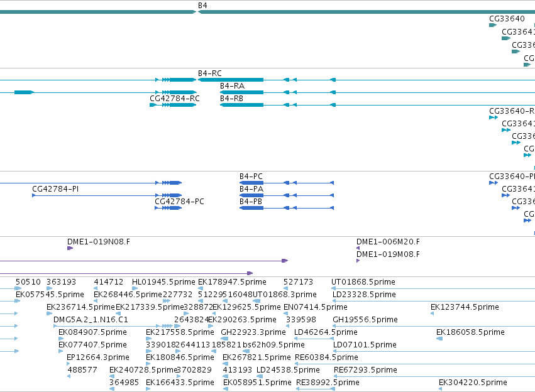Select the B4-PC protein label
This screenshot has width=535, height=392.
251,177
